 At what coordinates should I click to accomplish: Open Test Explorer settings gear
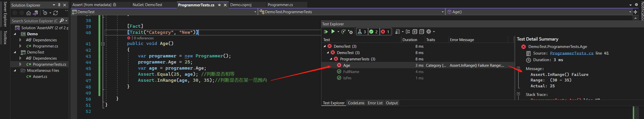(429, 32)
